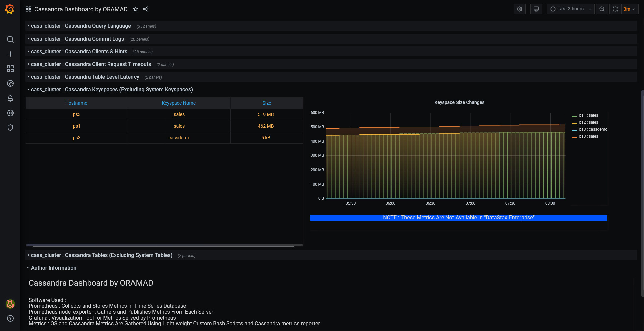Click the 600 MB y-axis label

click(x=317, y=113)
